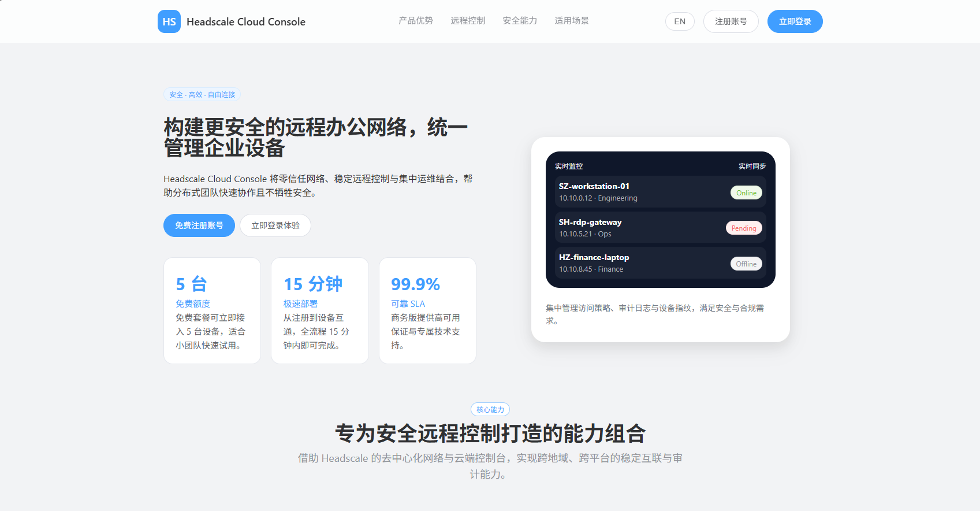Click the blue 立即登录 button

coord(795,21)
